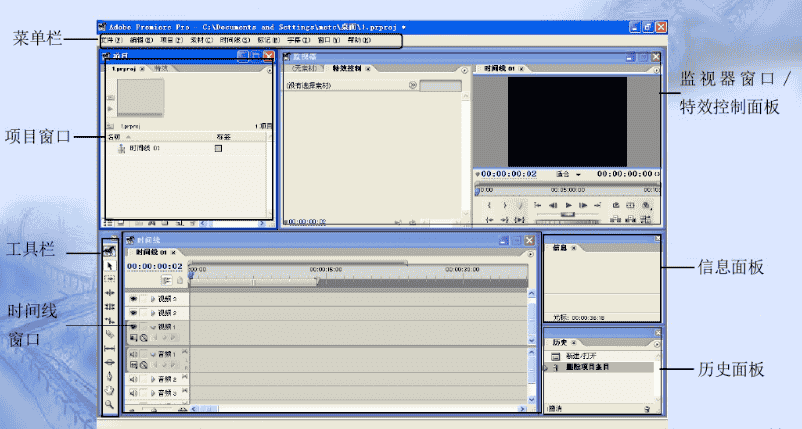Click the Play button in monitor
The height and width of the screenshot is (429, 802).
569,204
